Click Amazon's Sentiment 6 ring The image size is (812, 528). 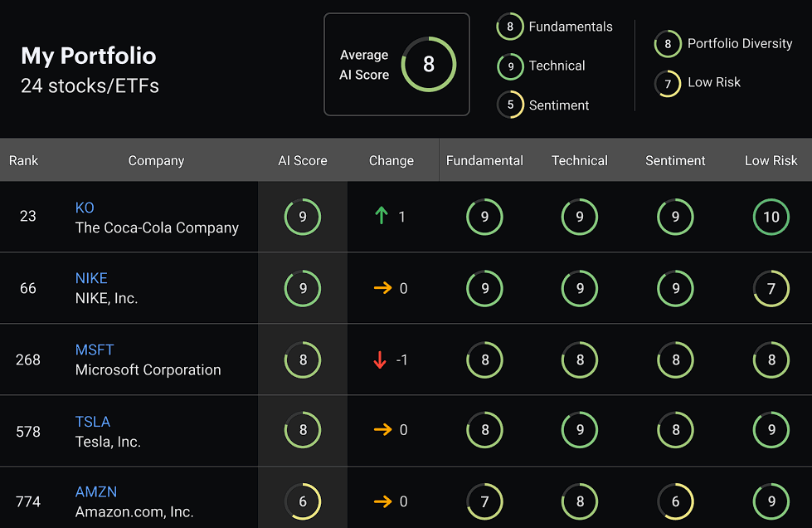675,501
